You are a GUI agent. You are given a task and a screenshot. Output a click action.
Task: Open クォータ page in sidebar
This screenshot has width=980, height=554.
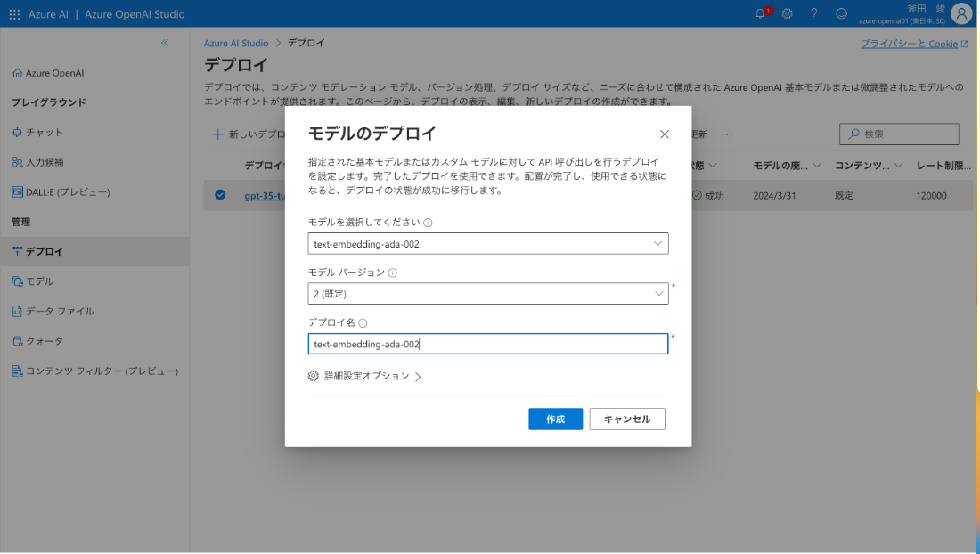(x=37, y=342)
